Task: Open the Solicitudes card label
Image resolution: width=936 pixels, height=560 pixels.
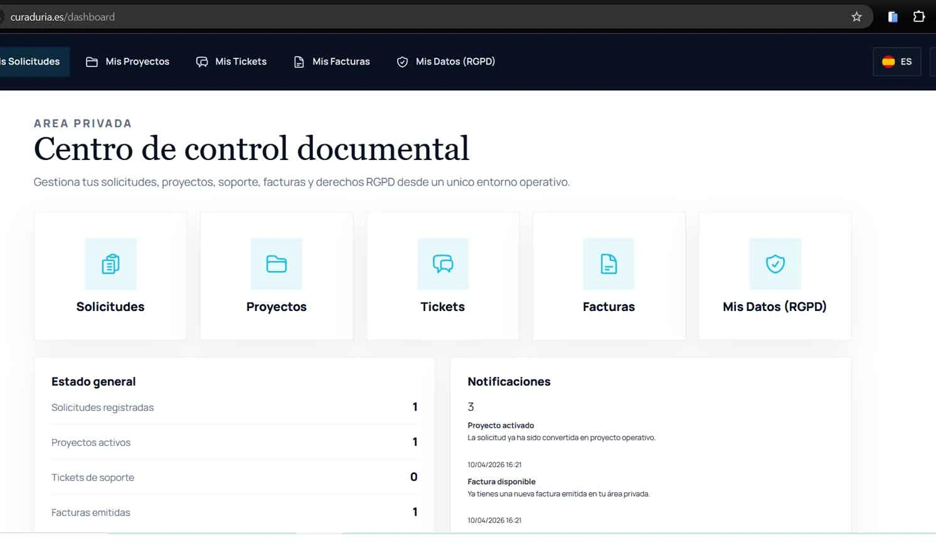Action: [x=110, y=307]
